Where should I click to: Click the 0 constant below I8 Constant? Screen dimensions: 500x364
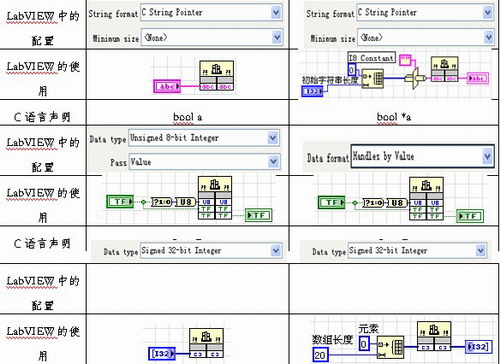coord(352,70)
